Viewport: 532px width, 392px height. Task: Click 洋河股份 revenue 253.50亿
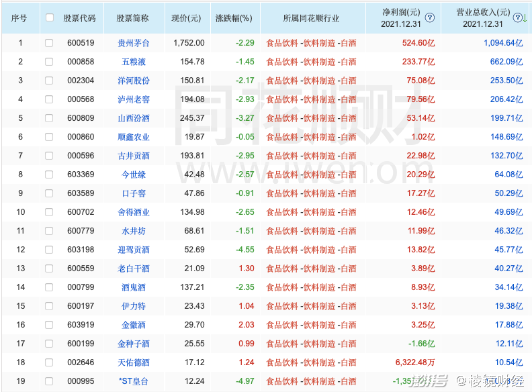(506, 81)
